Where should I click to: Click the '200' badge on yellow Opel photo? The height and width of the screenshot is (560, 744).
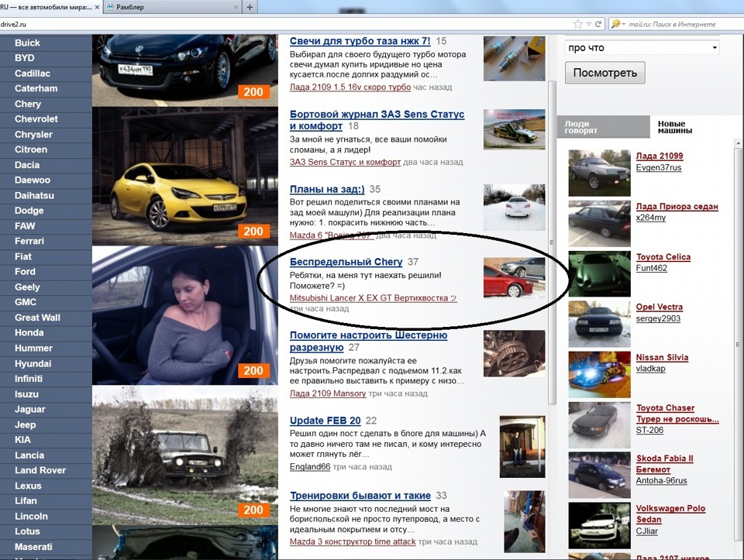point(253,231)
